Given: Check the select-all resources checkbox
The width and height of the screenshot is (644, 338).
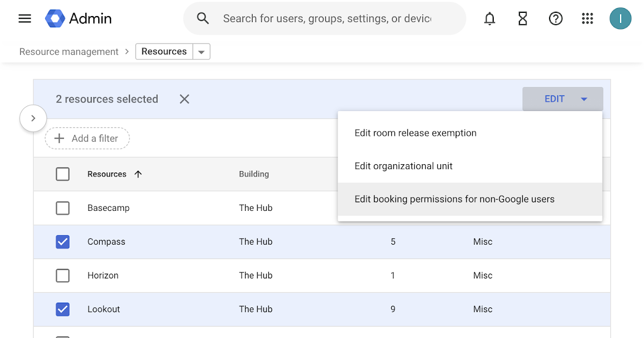Looking at the screenshot, I should click(63, 174).
